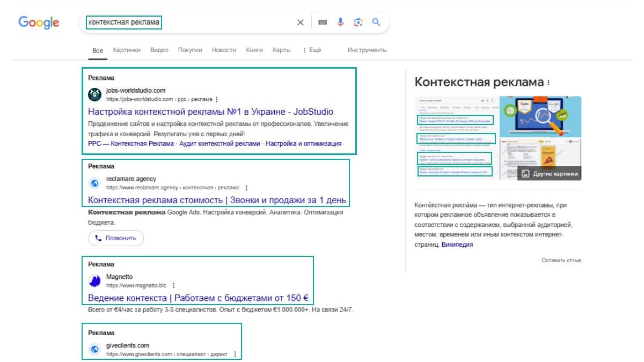Expand the Ещё more-options menu
Image resolution: width=644 pixels, height=362 pixels.
(312, 50)
